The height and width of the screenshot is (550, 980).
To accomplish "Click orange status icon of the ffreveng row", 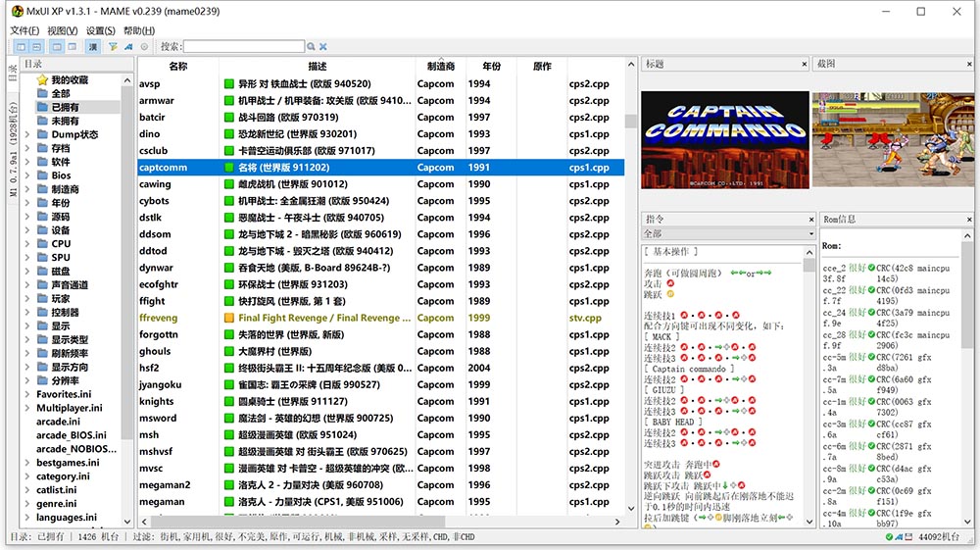I will pyautogui.click(x=229, y=318).
